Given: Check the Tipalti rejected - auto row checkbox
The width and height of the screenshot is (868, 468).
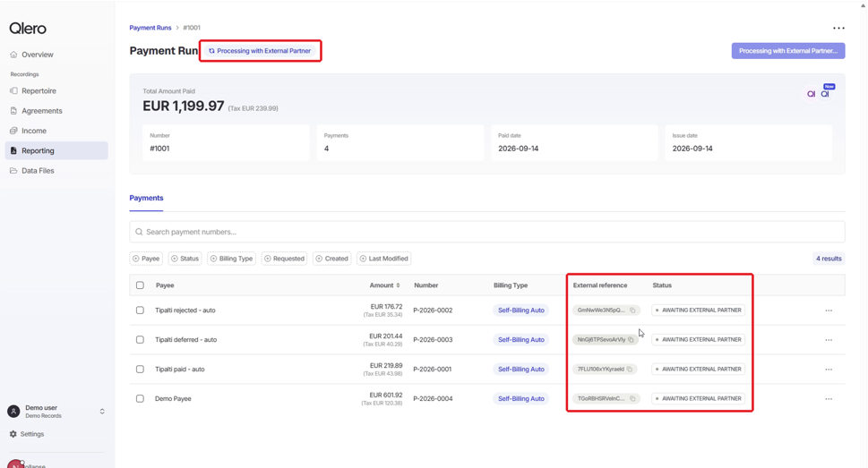Looking at the screenshot, I should click(140, 311).
